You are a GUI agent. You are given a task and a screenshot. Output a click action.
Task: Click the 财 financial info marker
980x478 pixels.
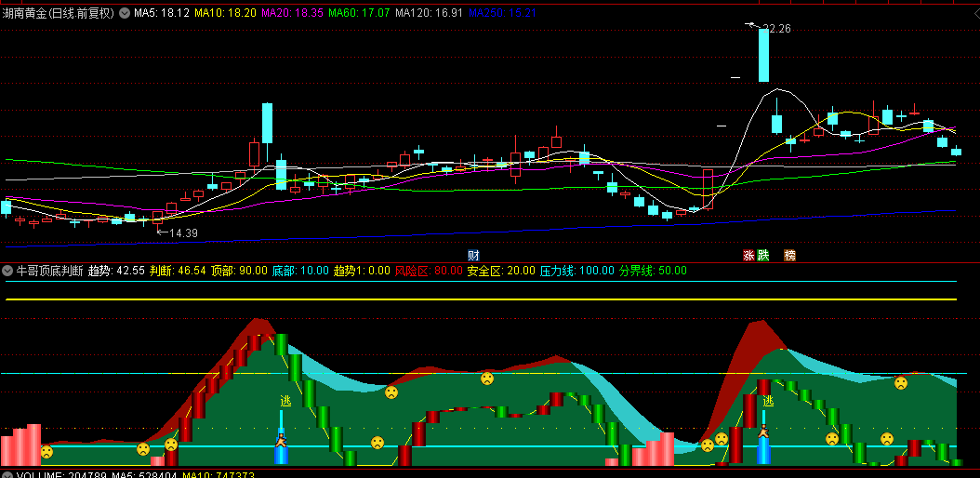click(x=473, y=255)
